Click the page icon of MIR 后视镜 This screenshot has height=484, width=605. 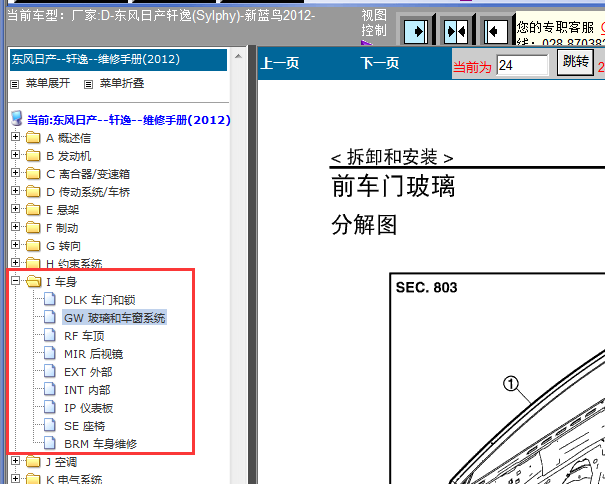pos(50,353)
